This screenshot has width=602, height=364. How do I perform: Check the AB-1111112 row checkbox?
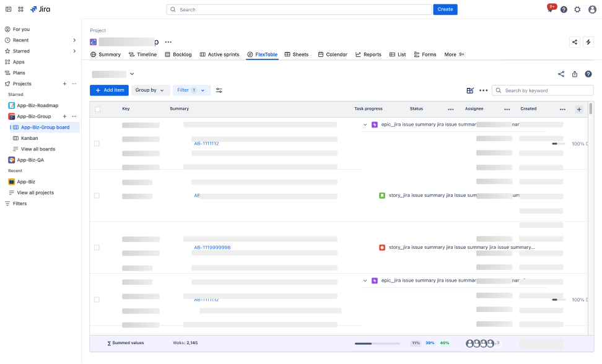pos(97,144)
